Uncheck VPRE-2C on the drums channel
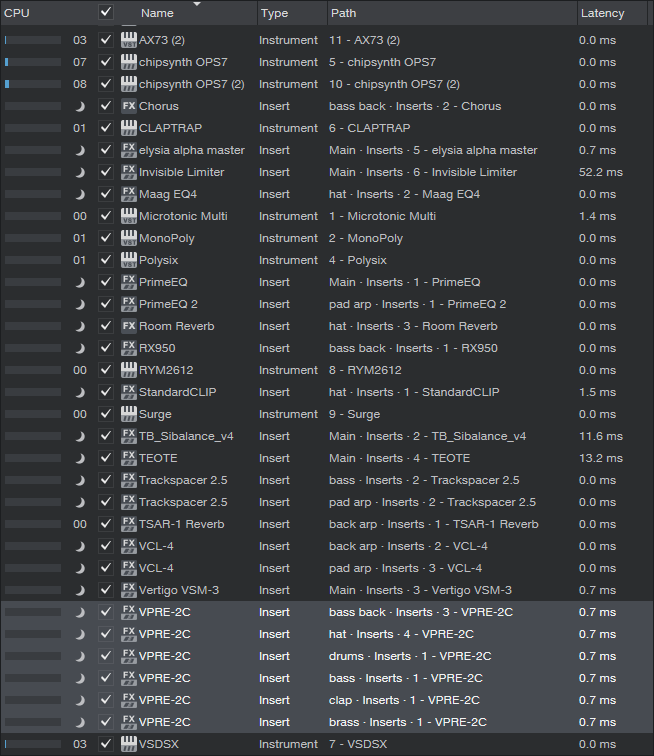Screen dimensions: 654x756 click(x=106, y=656)
